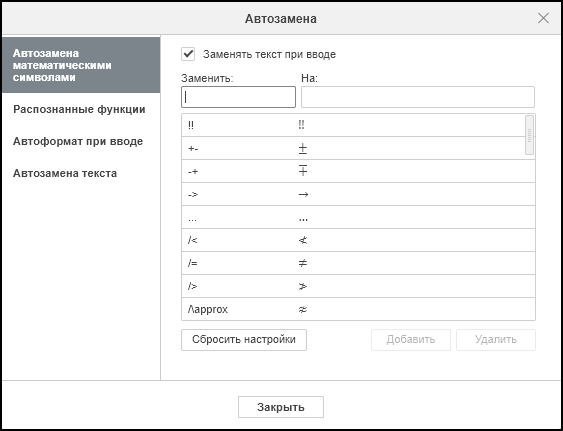Image resolution: width=563 pixels, height=431 pixels.
Task: Select the -> arrow row
Action: 358,194
